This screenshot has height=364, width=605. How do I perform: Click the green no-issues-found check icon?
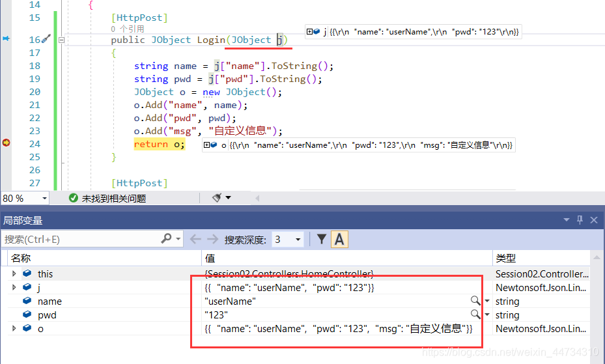coord(73,198)
